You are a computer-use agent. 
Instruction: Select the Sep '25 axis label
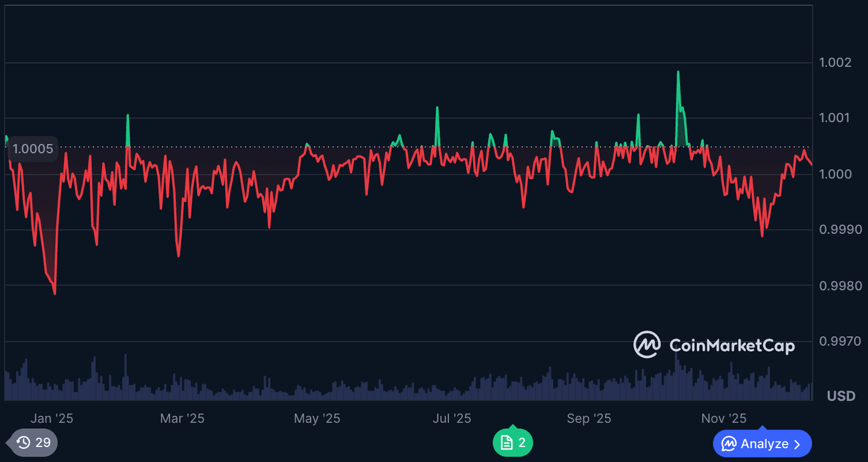[589, 417]
